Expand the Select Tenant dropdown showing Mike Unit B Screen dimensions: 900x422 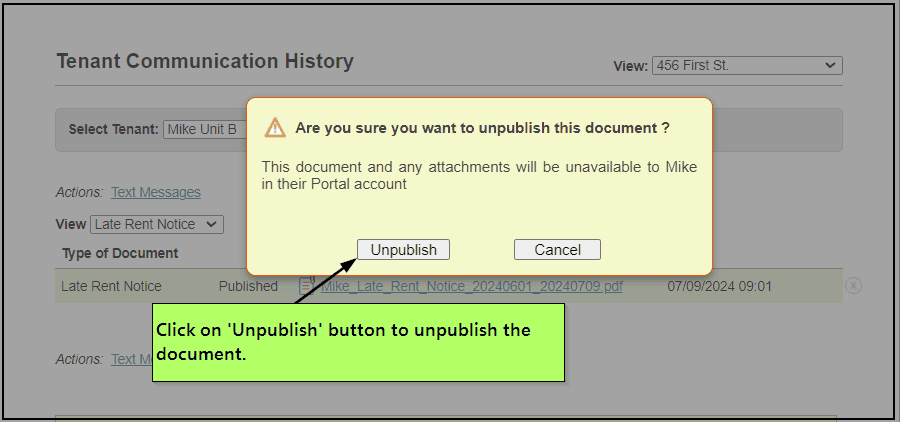point(205,129)
